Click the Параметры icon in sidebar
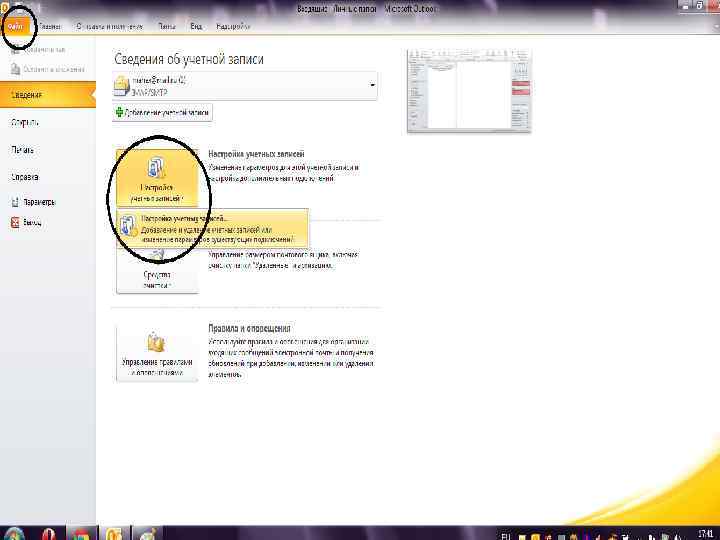This screenshot has width=720, height=540. pyautogui.click(x=15, y=202)
